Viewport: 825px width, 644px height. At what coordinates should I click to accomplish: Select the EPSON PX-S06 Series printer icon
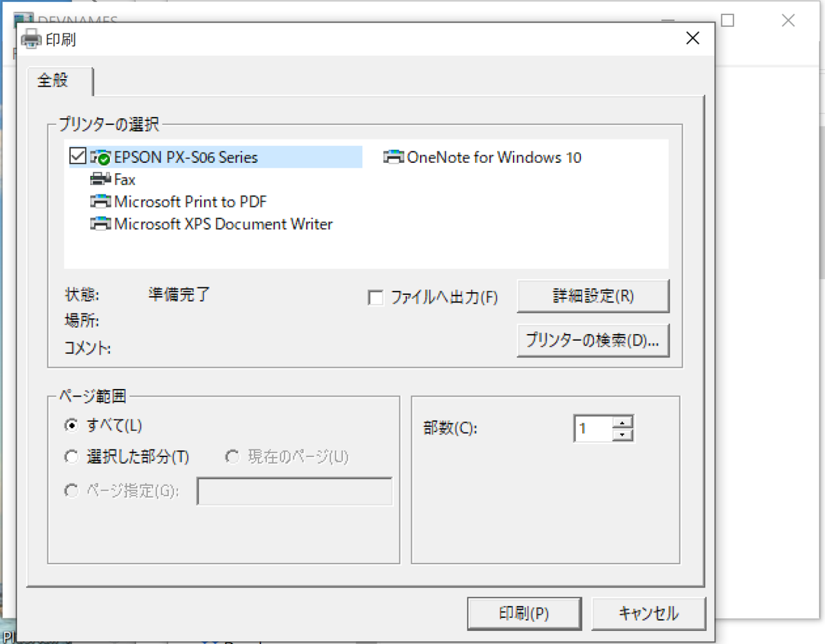100,157
